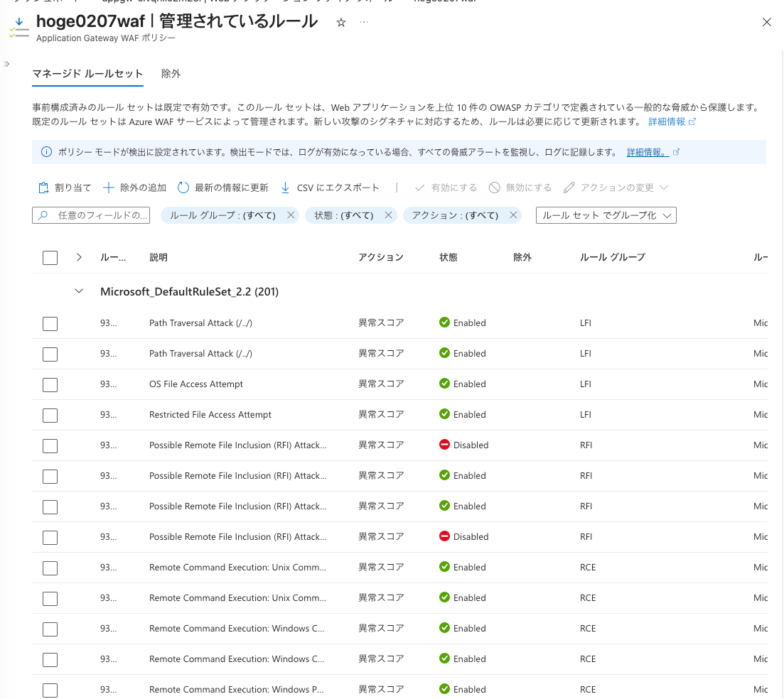Click the ellipsis next to the star
This screenshot has width=784, height=699.
point(364,22)
